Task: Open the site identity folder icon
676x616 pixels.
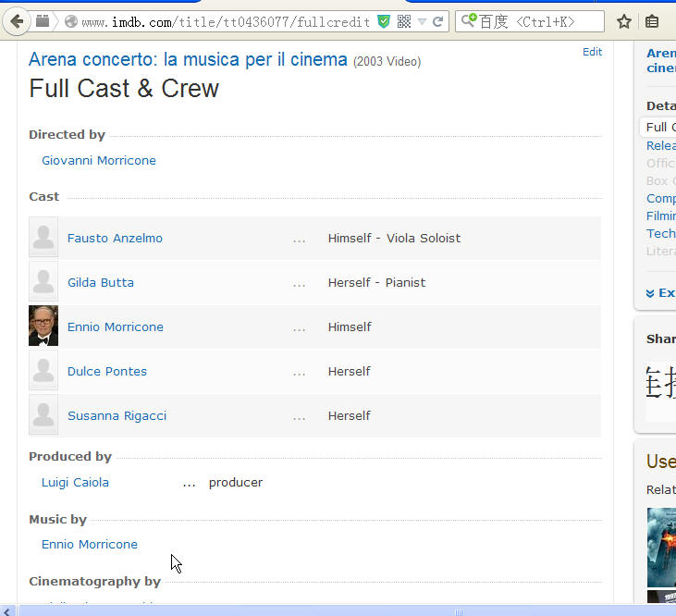Action: tap(43, 20)
